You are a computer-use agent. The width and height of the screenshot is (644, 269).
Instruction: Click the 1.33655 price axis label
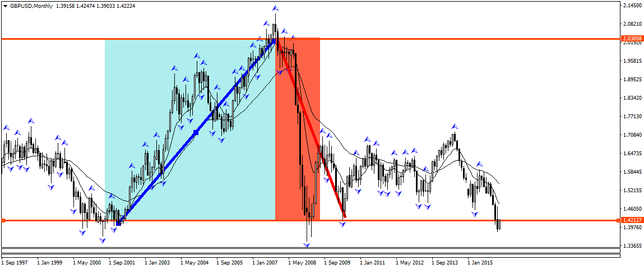[632, 245]
